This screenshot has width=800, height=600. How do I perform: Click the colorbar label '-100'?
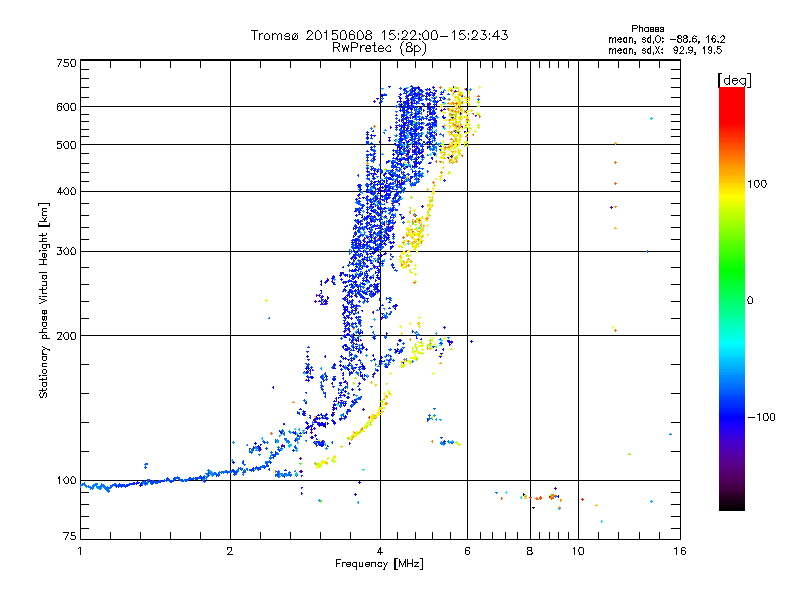761,417
